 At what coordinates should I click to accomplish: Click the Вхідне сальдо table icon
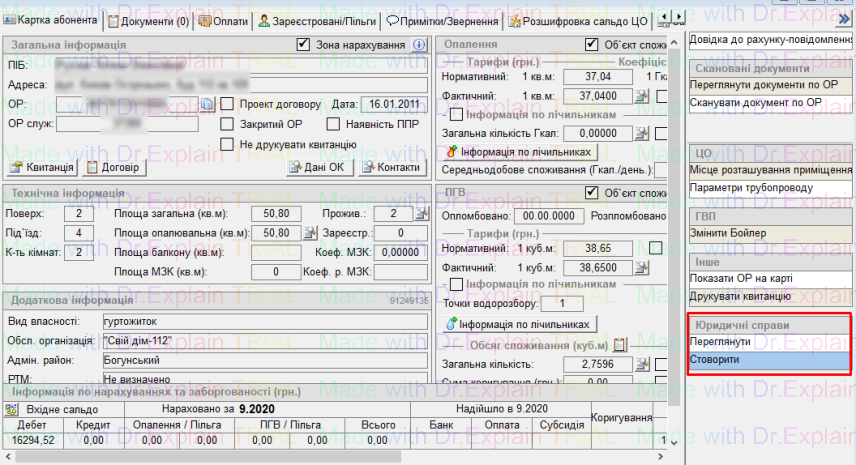pos(18,409)
